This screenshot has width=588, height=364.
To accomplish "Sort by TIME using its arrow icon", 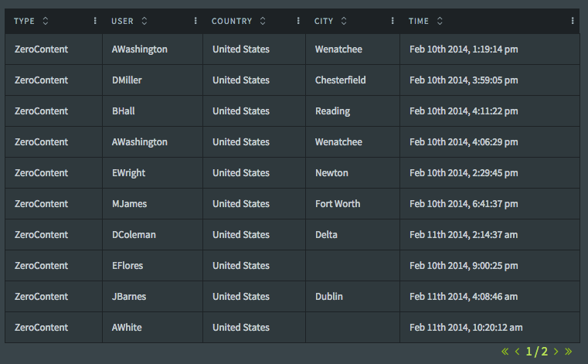I will pyautogui.click(x=440, y=21).
